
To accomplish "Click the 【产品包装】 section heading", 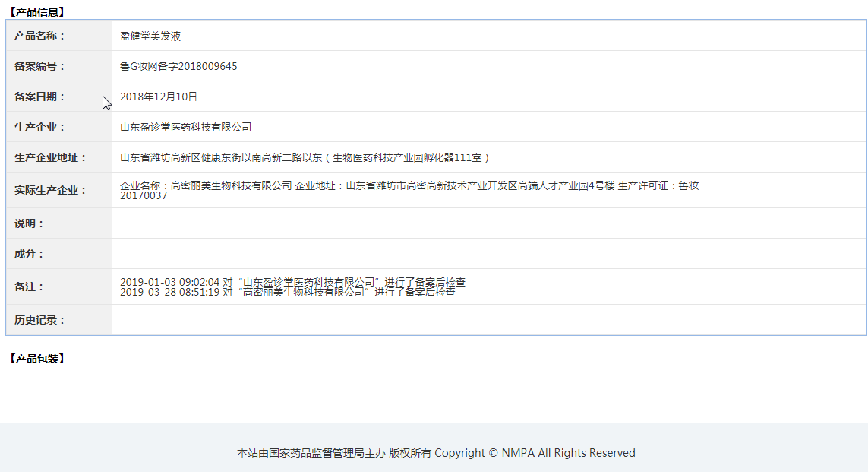I will point(36,359).
